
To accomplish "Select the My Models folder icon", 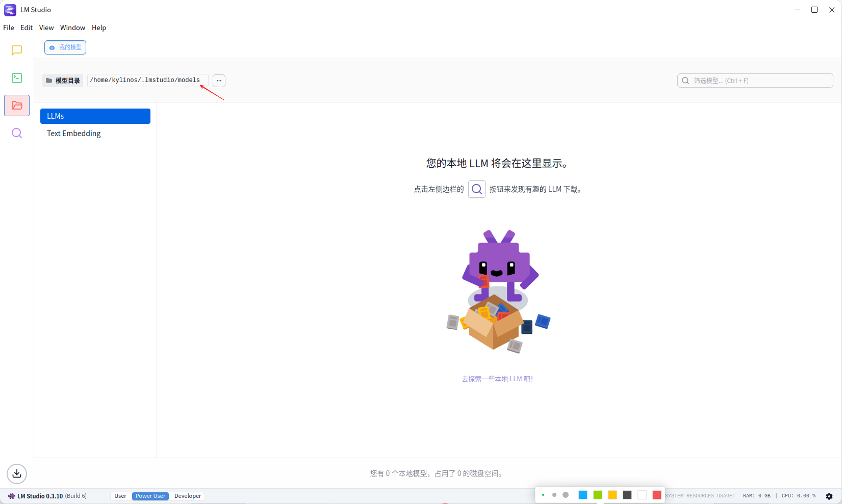I will pos(17,105).
